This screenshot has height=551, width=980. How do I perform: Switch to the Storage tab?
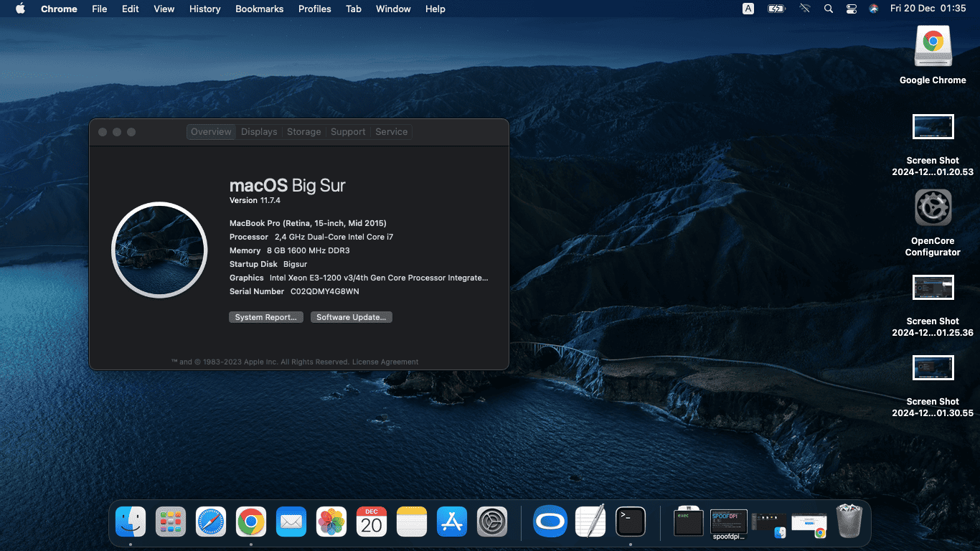click(303, 132)
